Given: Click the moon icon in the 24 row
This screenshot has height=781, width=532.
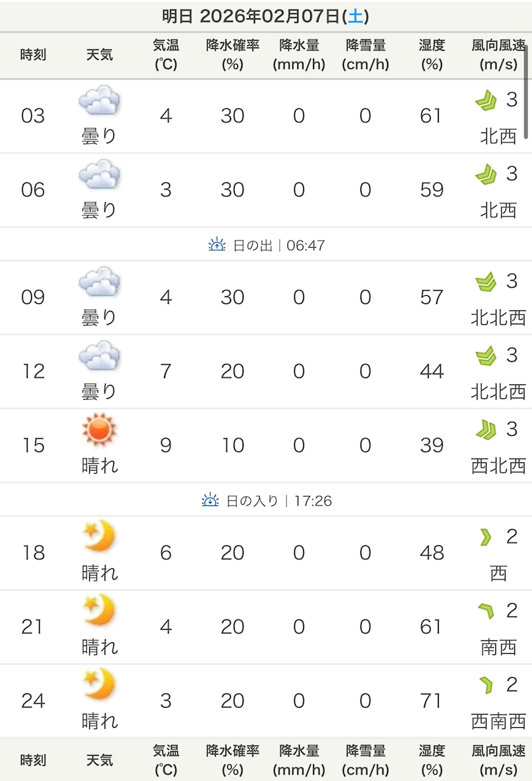Looking at the screenshot, I should [99, 685].
